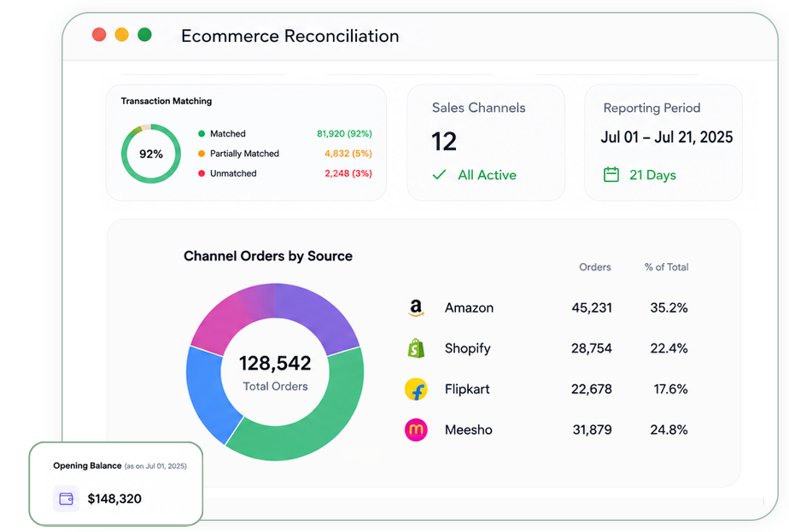The width and height of the screenshot is (789, 532).
Task: Click the Reporting Period heading
Action: click(652, 108)
